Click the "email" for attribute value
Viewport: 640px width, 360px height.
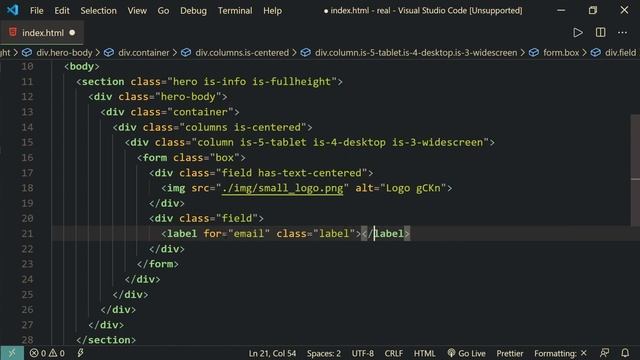point(249,233)
